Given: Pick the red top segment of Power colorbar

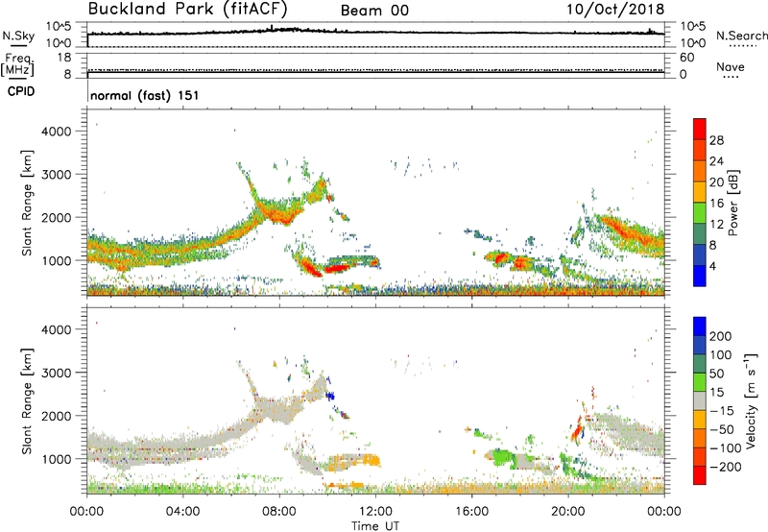Looking at the screenshot, I should click(700, 130).
